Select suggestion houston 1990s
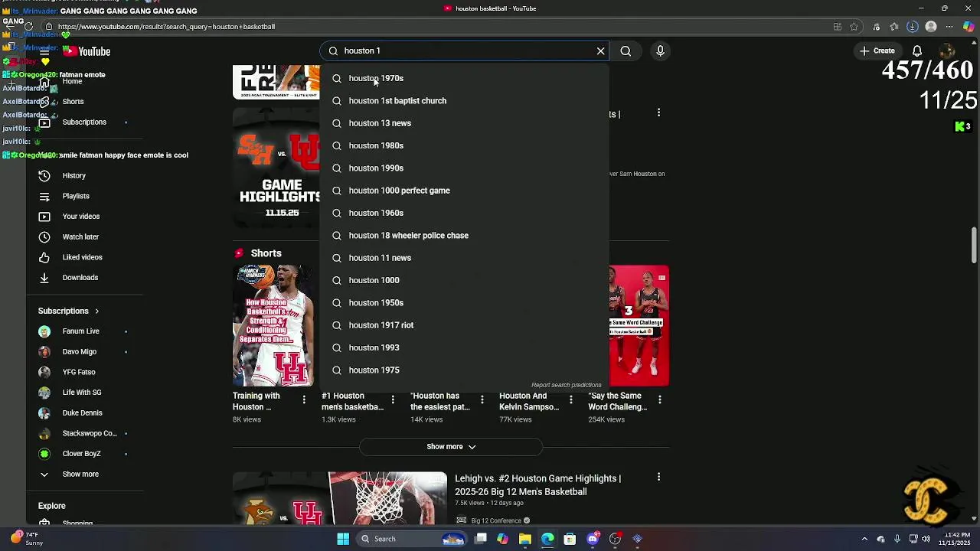Viewport: 980px width, 551px height. [464, 168]
